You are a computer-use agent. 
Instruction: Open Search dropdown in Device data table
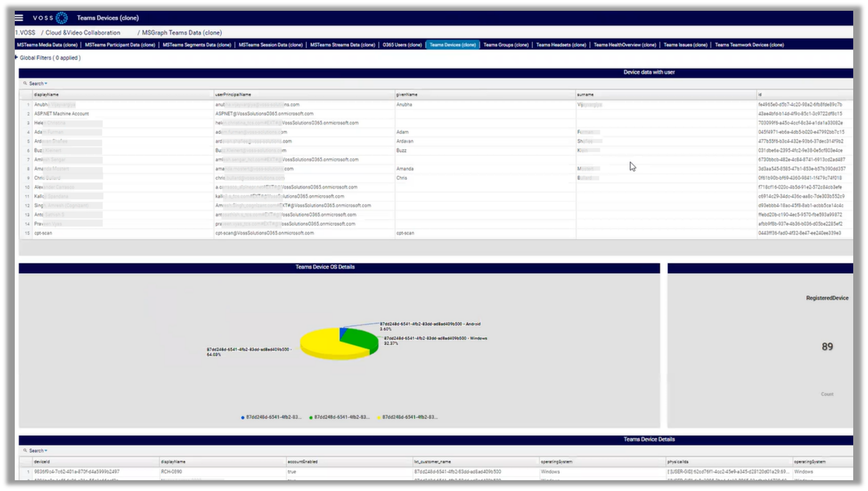[x=38, y=84]
